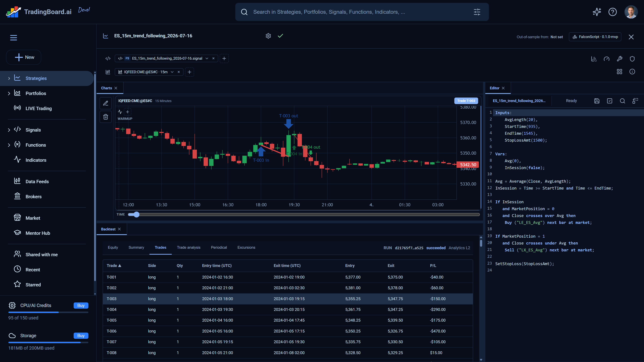Open Mentor Hub in sidebar
This screenshot has width=644, height=362.
[38, 233]
